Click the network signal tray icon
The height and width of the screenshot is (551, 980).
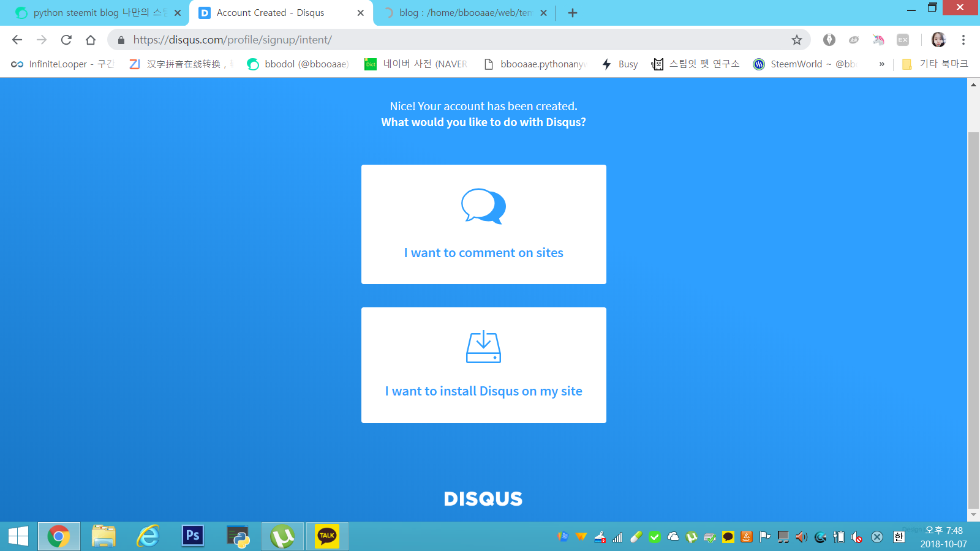tap(618, 537)
